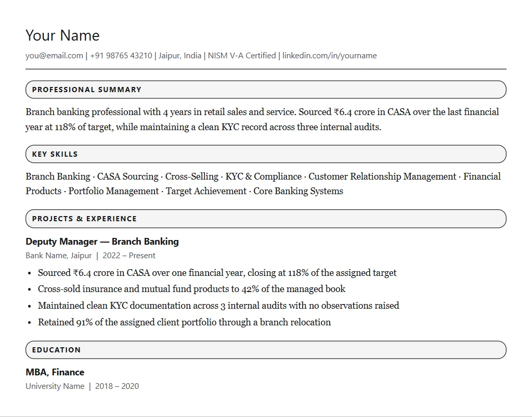Click 'Customer Relationship Management' skill

pos(382,176)
